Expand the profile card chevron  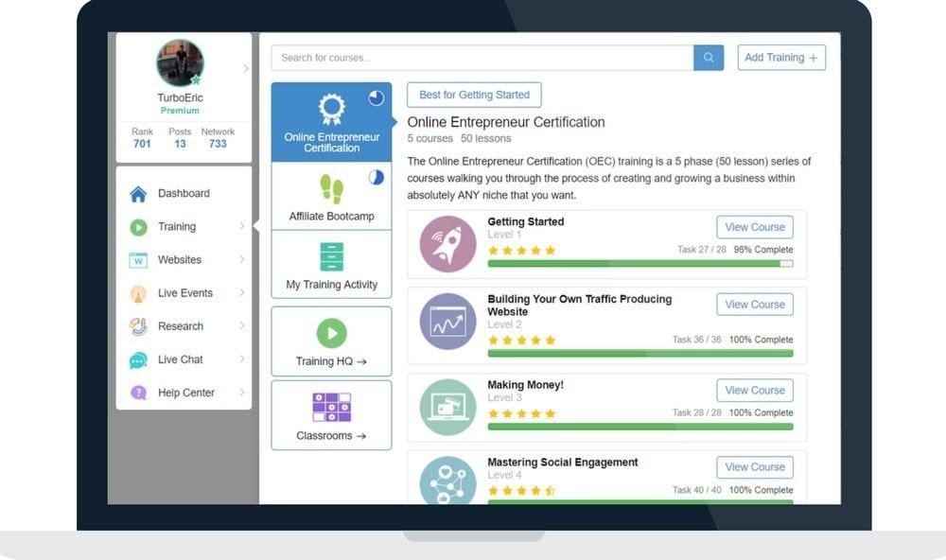(246, 69)
